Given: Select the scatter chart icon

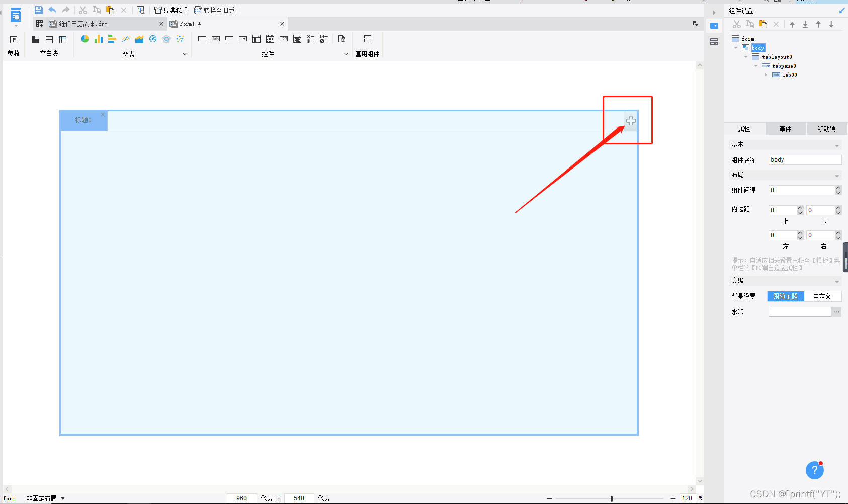Looking at the screenshot, I should click(180, 39).
